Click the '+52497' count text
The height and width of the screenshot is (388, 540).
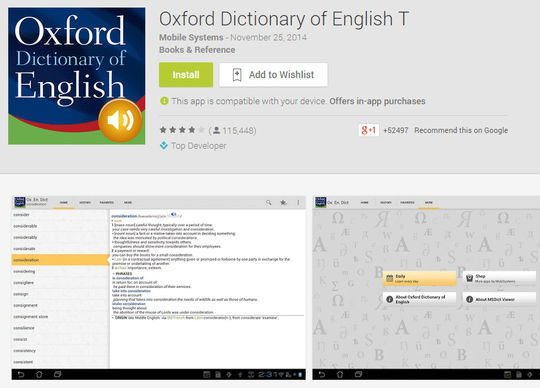click(396, 130)
